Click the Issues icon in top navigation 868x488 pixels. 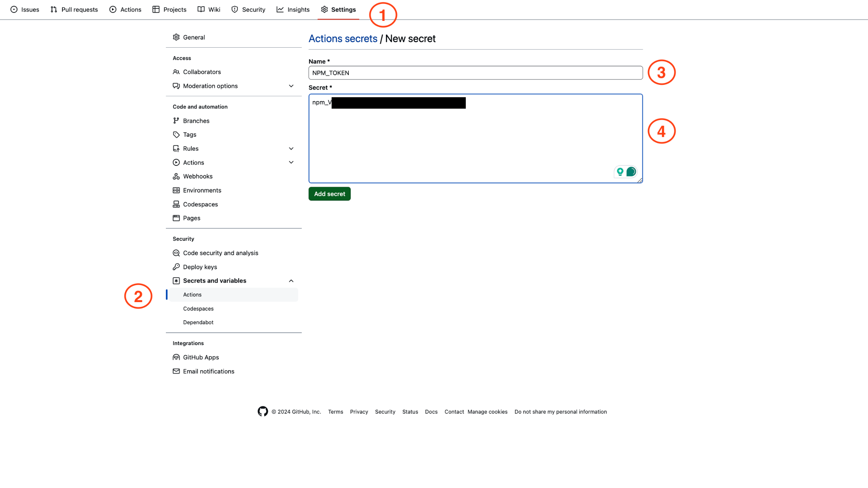14,9
